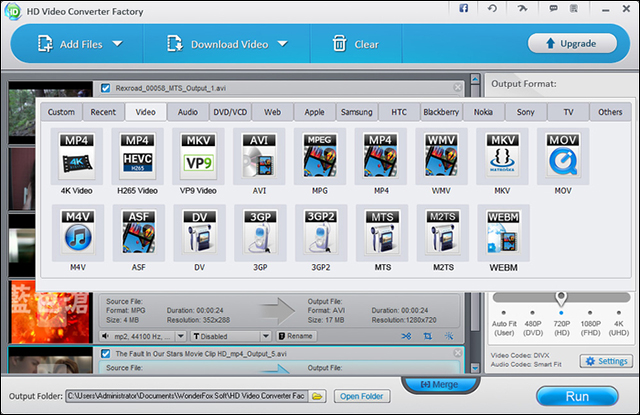Open the Samsung devices tab

(357, 112)
